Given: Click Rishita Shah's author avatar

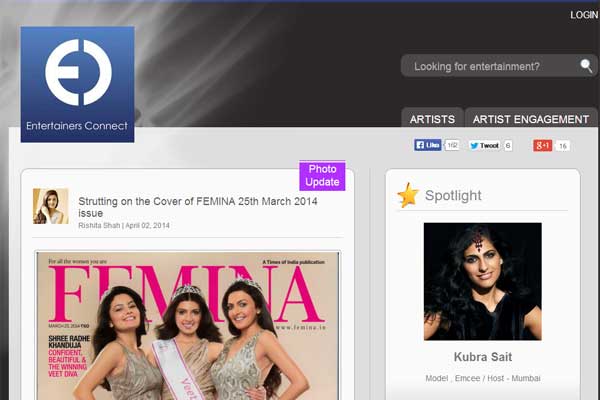Looking at the screenshot, I should (51, 206).
